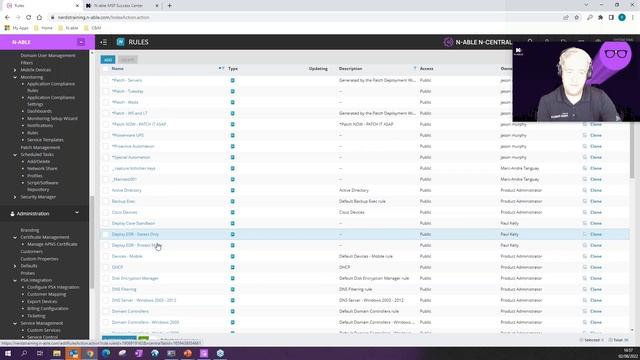Screen dimensions: 640x360
Task: Open the Deploy EDR - Detect Only rule
Action: [x=135, y=234]
